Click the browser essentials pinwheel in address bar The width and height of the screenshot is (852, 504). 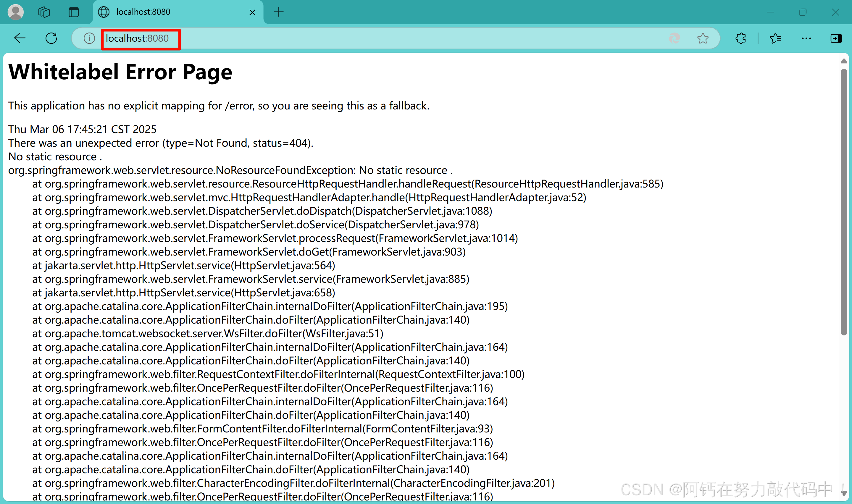(674, 38)
